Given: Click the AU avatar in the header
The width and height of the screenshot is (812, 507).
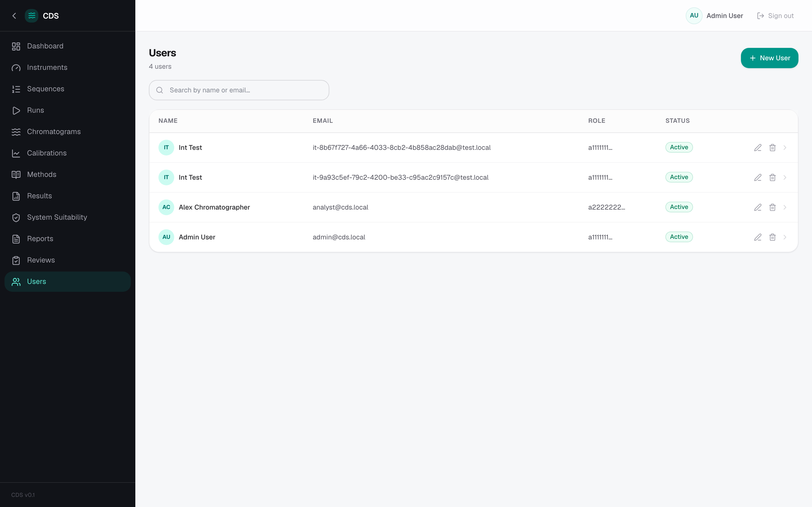Looking at the screenshot, I should pos(694,16).
